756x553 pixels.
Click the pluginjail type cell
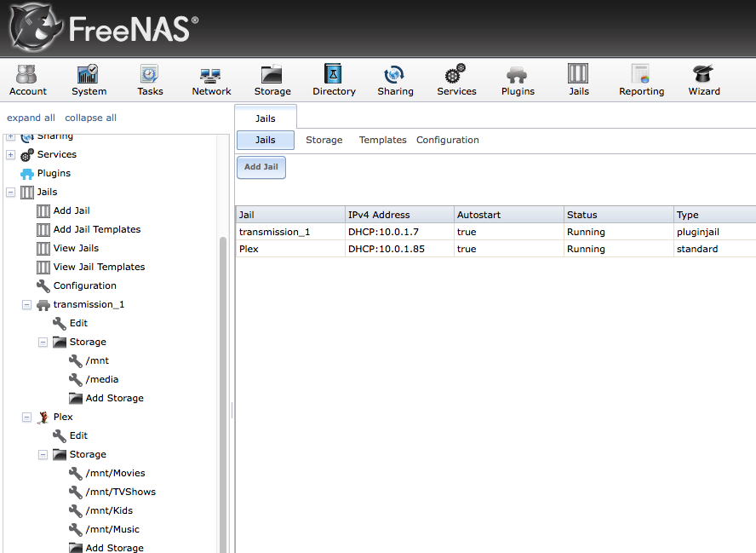tap(715, 232)
